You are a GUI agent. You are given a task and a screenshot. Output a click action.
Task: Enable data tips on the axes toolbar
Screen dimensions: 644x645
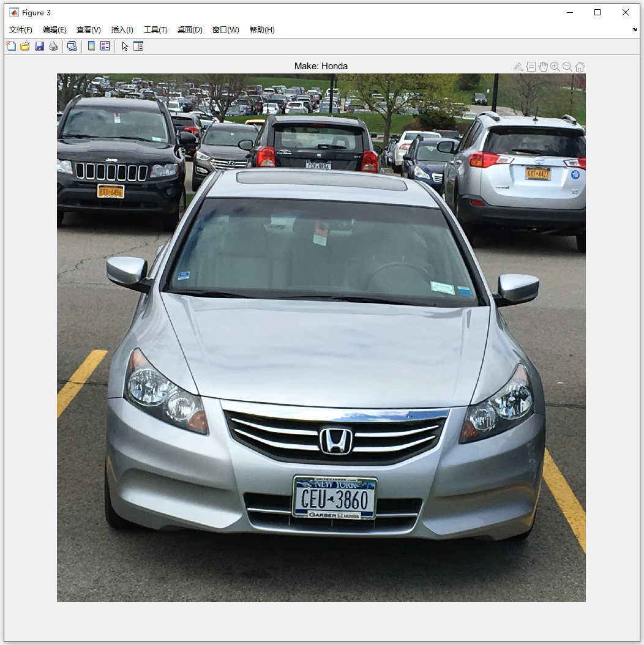click(x=531, y=67)
